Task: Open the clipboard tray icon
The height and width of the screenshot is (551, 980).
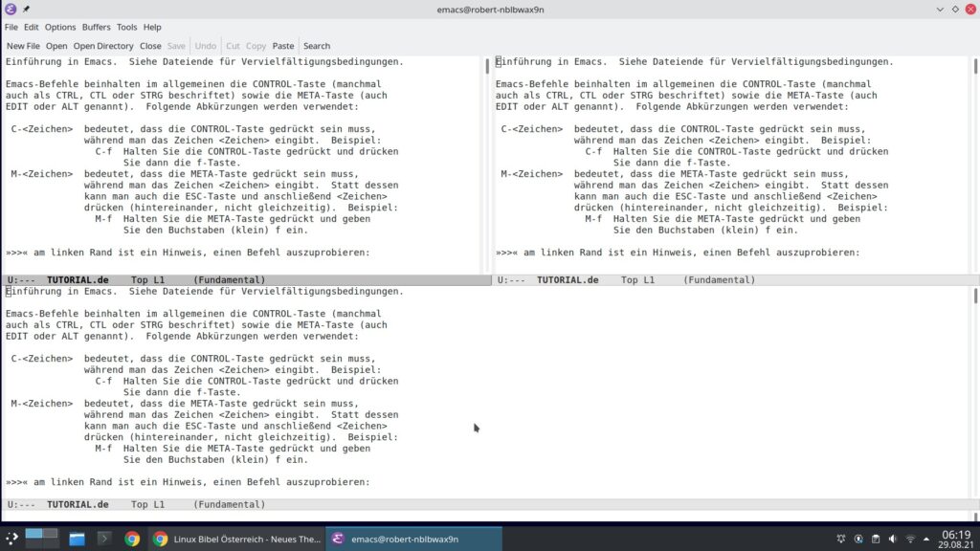Action: pyautogui.click(x=876, y=539)
